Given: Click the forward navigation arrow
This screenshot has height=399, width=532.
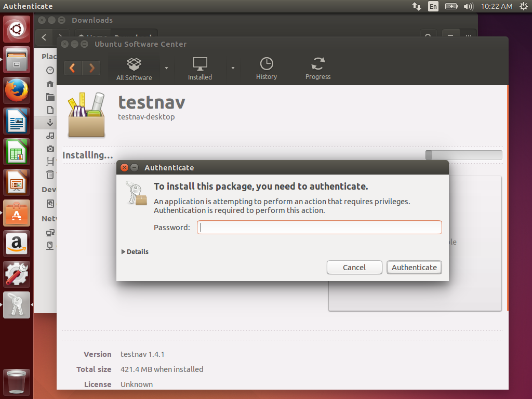Looking at the screenshot, I should pyautogui.click(x=91, y=68).
